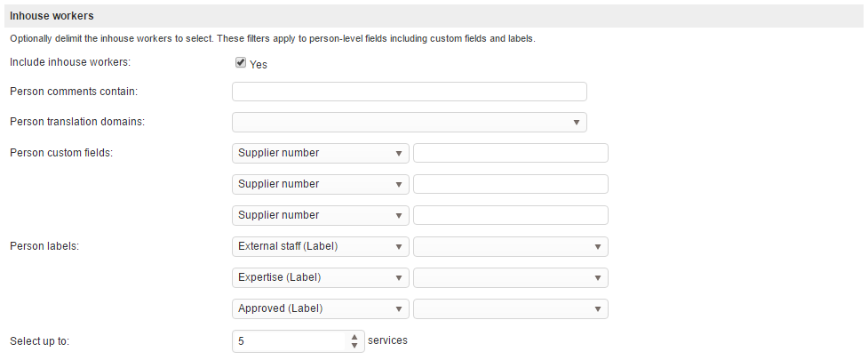
Task: Click the first custom field value input
Action: (510, 153)
